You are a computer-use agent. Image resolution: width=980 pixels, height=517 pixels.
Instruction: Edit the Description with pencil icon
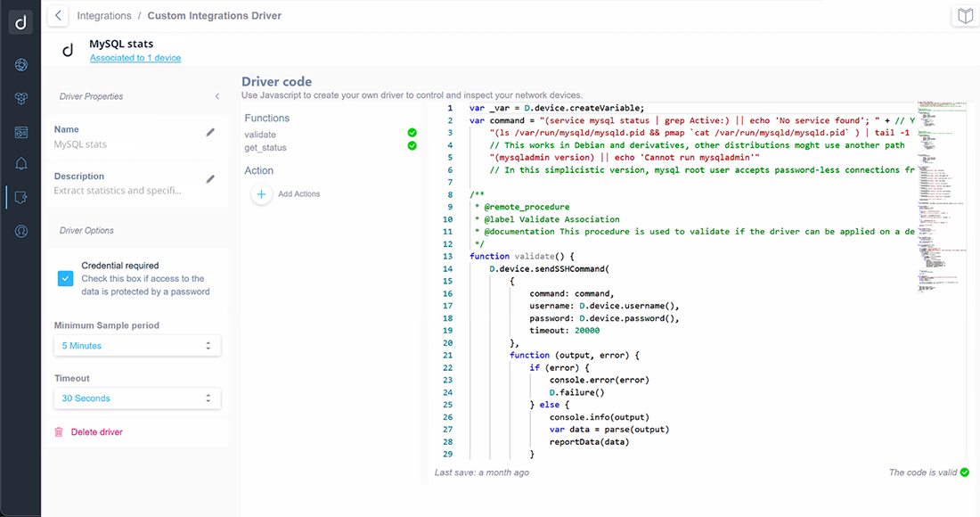tap(210, 179)
